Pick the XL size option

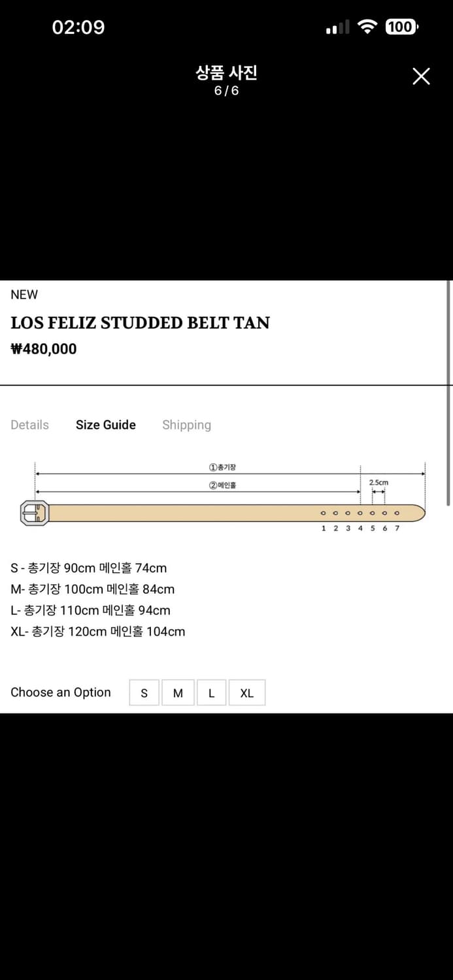coord(246,693)
